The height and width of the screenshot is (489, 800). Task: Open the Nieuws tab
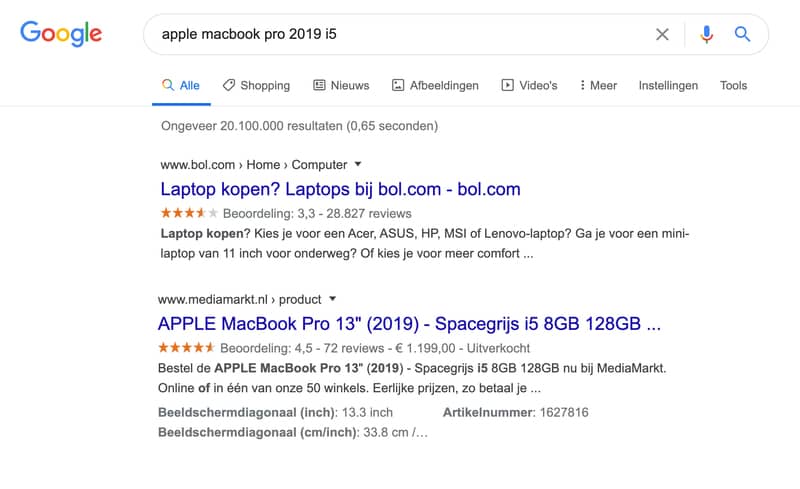[x=341, y=85]
